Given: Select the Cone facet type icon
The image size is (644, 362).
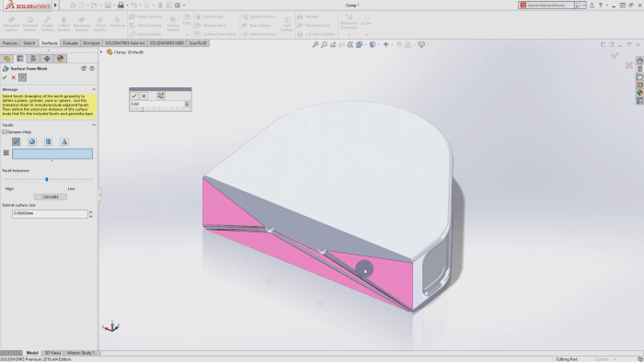Looking at the screenshot, I should coord(64,141).
